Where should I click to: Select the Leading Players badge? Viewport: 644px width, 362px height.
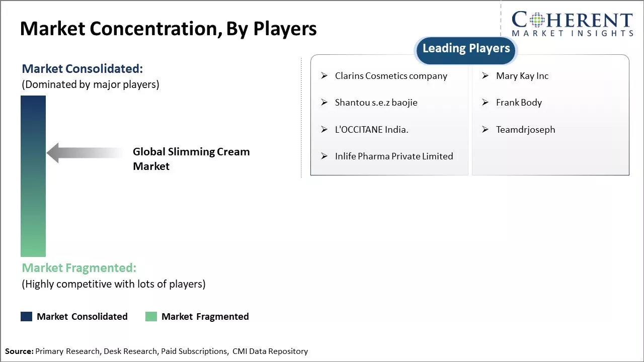coord(466,49)
